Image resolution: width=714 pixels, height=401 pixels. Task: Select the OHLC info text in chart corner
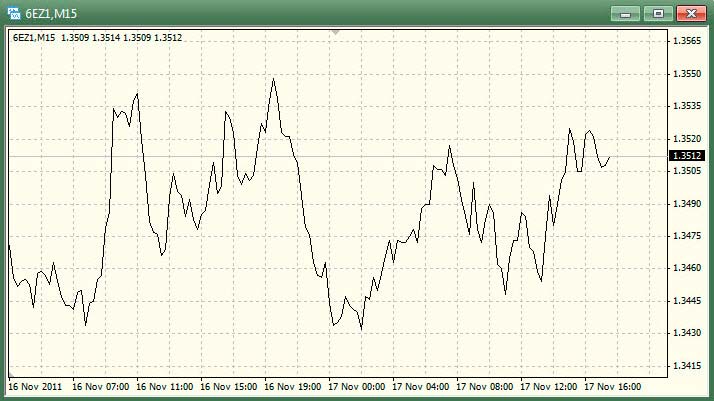(96, 38)
